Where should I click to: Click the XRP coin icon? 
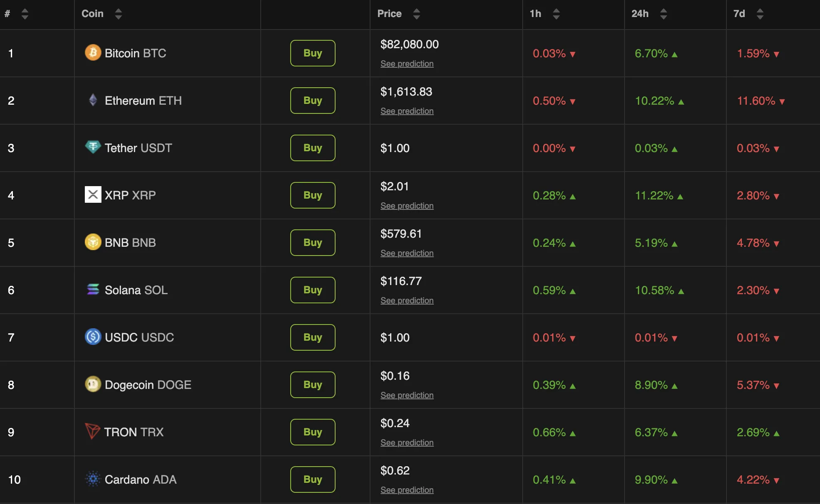[93, 194]
